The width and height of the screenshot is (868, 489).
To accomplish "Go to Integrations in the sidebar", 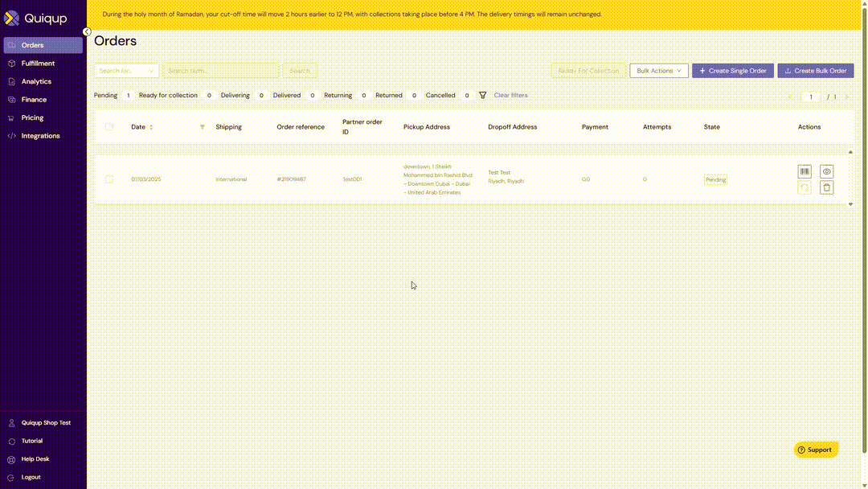I will click(x=43, y=136).
